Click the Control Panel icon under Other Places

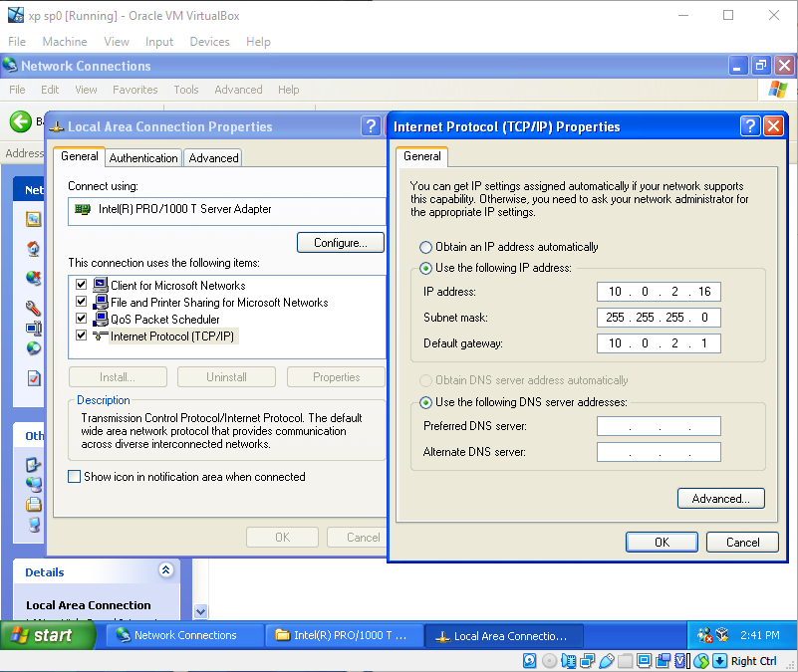pyautogui.click(x=34, y=465)
